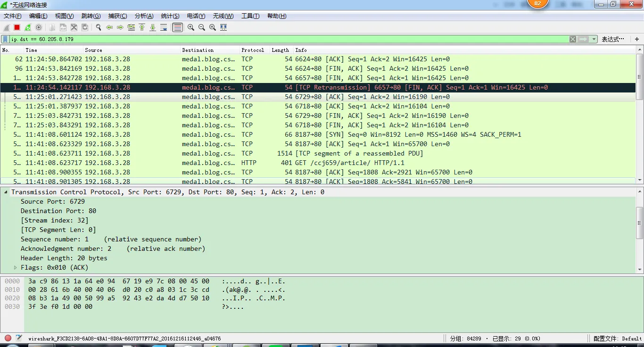Click the start capture shark fin icon
The height and width of the screenshot is (347, 644).
point(7,27)
